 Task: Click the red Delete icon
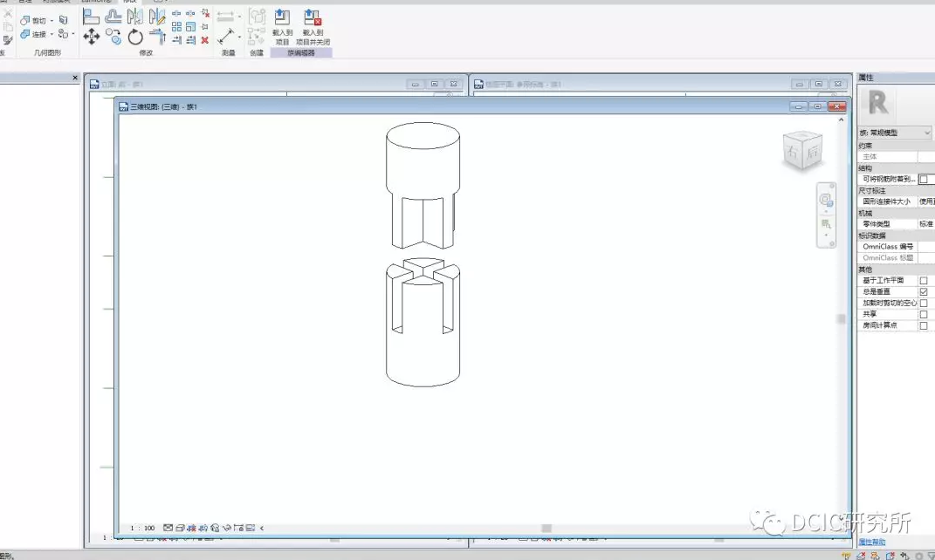tap(204, 40)
